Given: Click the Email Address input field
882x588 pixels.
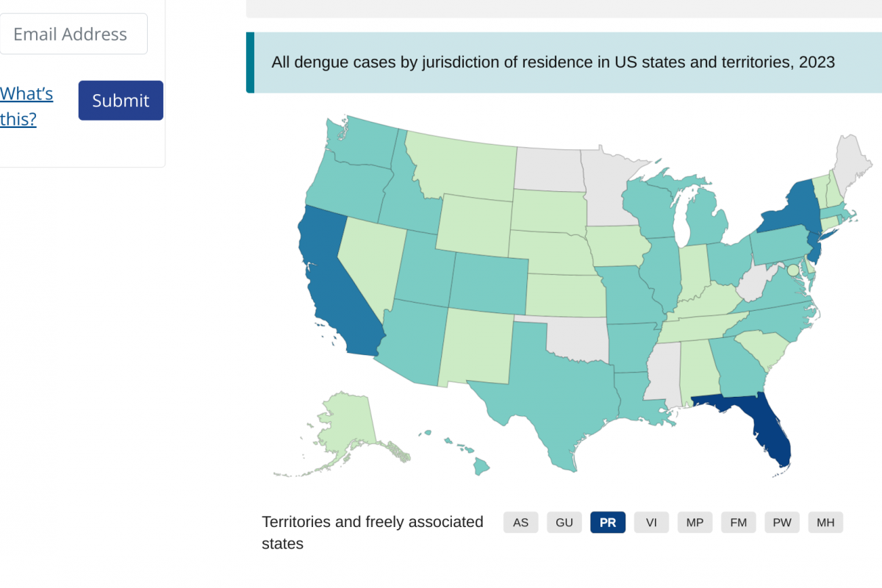Looking at the screenshot, I should (x=73, y=34).
